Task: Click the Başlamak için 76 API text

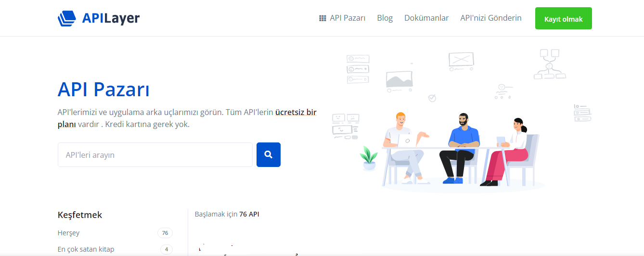Action: tap(227, 214)
